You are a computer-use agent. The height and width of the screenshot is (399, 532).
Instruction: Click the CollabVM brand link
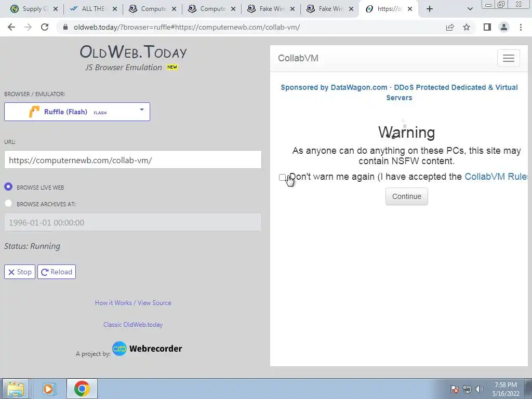pos(298,58)
